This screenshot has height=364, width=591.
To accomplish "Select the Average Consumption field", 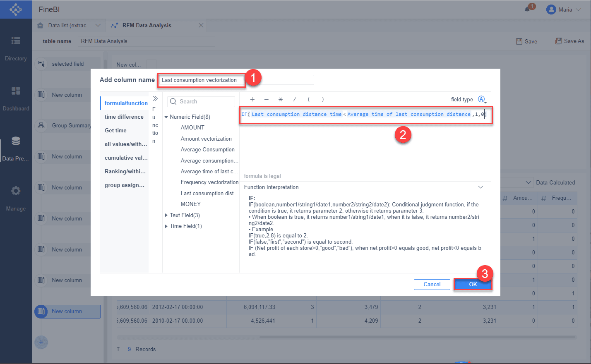I will point(207,149).
